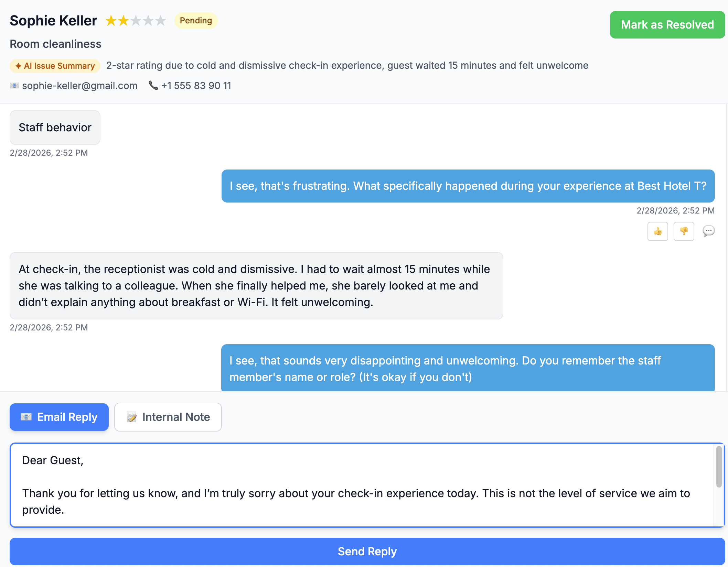Toggle the fifth rating star
The image size is (728, 567).
coord(161,21)
